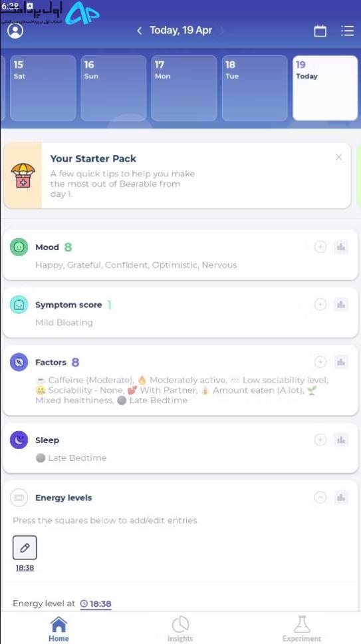Image resolution: width=361 pixels, height=644 pixels.
Task: View the Mood chart icon
Action: click(341, 247)
